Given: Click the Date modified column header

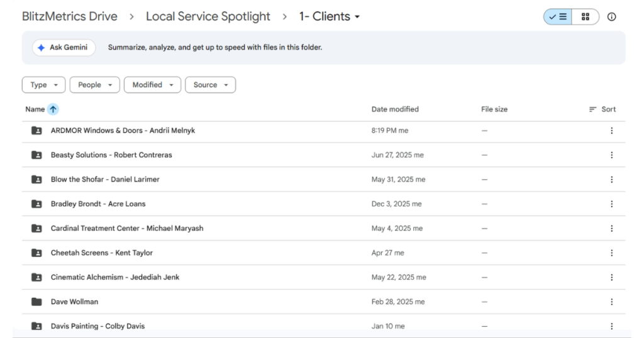Looking at the screenshot, I should pyautogui.click(x=395, y=109).
